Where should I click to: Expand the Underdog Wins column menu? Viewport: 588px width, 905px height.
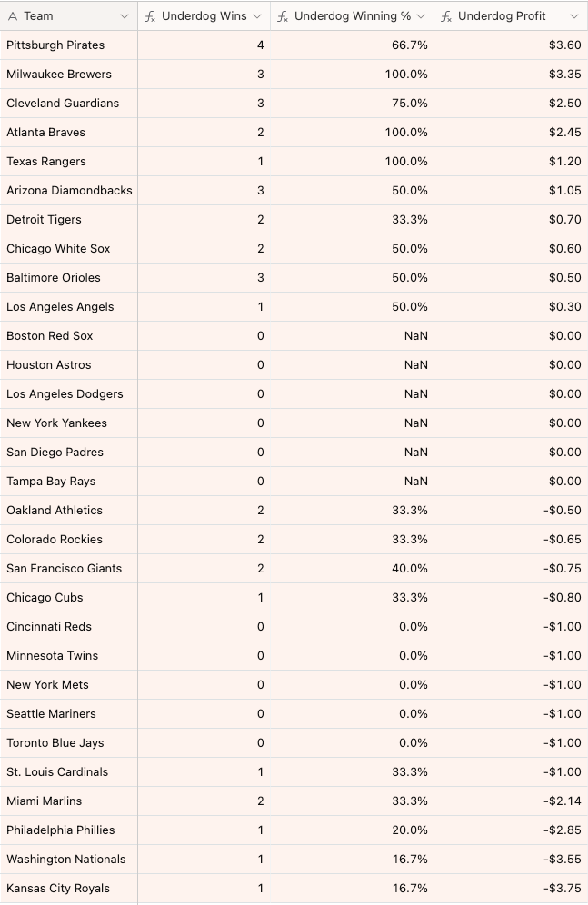click(x=257, y=16)
